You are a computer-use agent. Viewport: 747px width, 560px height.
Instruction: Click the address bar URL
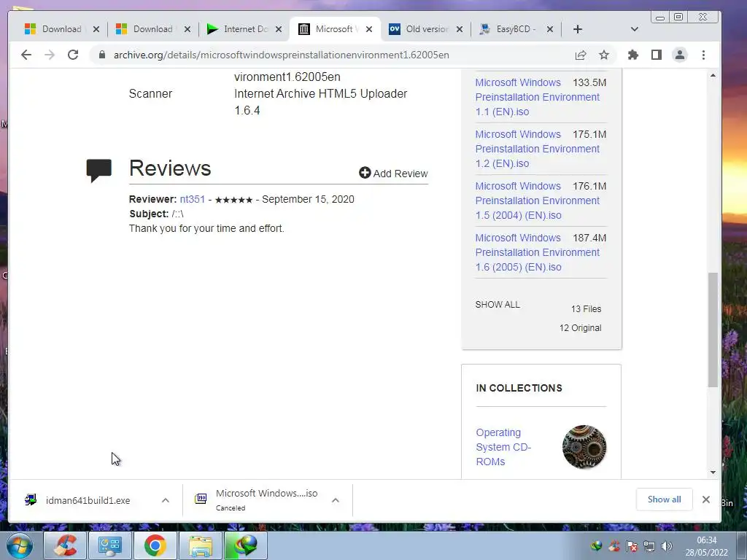[281, 55]
